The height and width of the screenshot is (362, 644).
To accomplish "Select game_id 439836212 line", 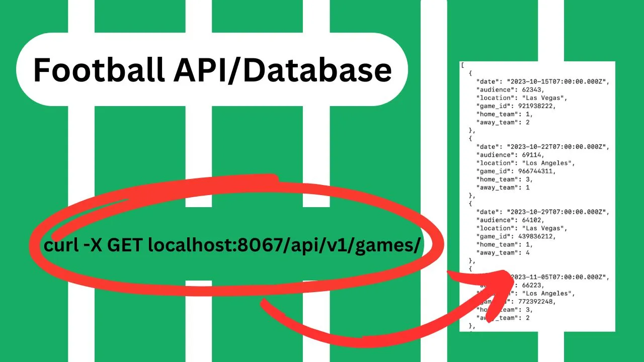I will coord(516,236).
